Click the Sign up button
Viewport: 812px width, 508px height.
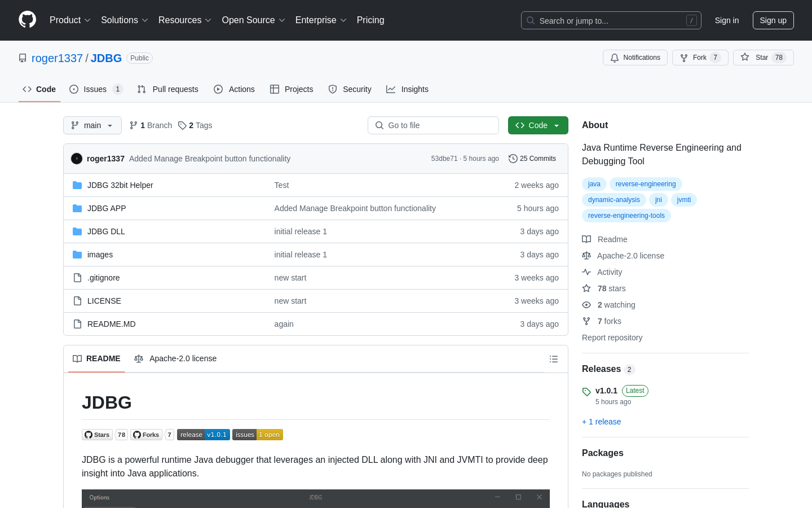click(773, 20)
